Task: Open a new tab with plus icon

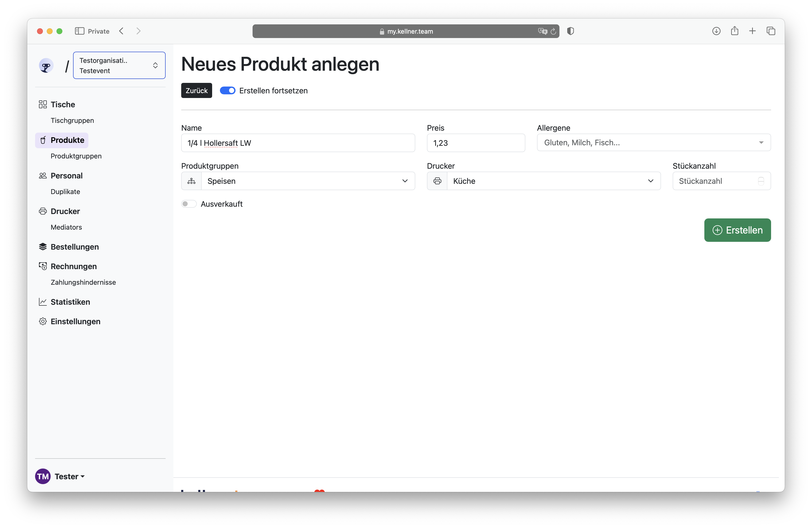Action: pyautogui.click(x=752, y=31)
